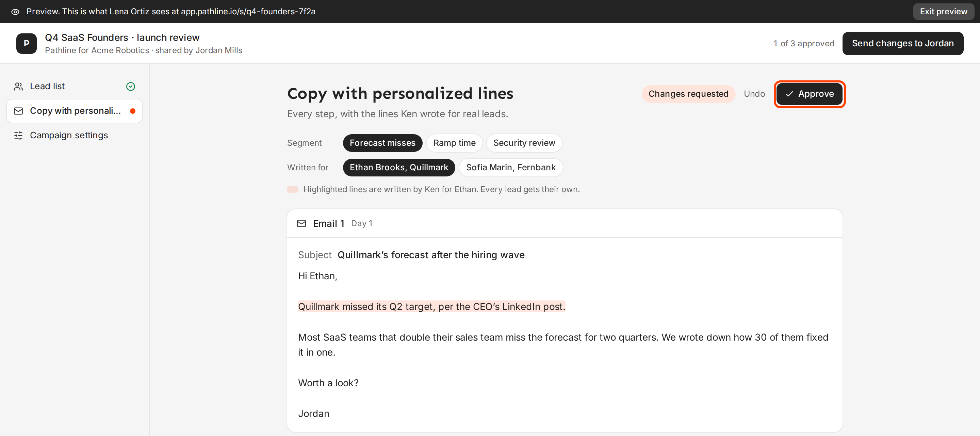The height and width of the screenshot is (436, 980).
Task: Click 'Worth a look?' line in email
Action: coord(328,383)
